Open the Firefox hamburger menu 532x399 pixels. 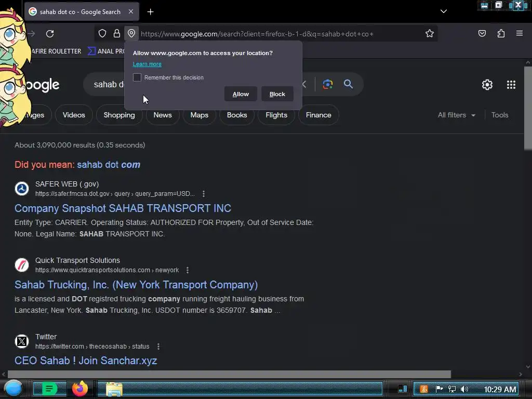[520, 33]
